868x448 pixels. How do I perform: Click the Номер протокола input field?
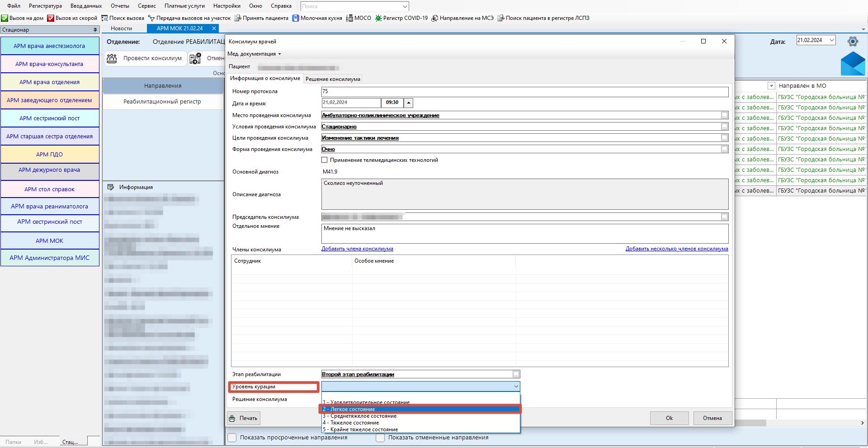pyautogui.click(x=525, y=91)
